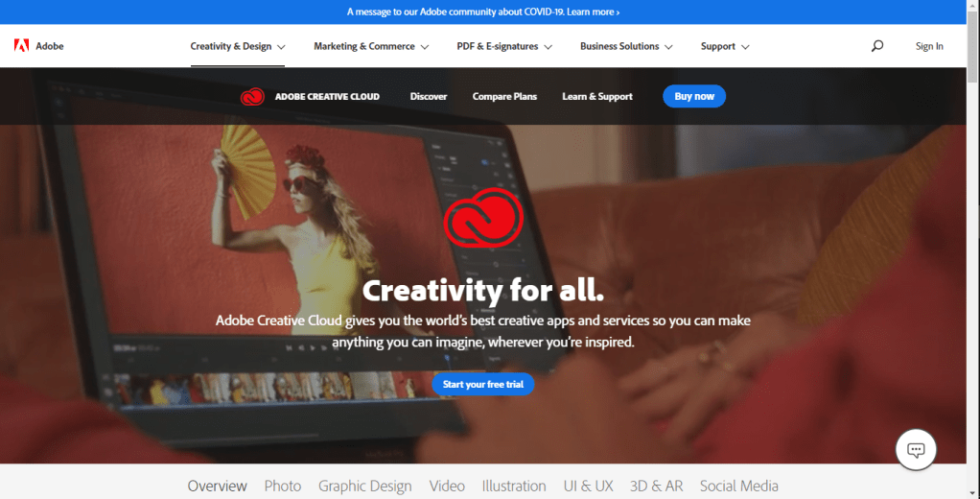980x499 pixels.
Task: Expand the Business Solutions menu
Action: [x=625, y=46]
